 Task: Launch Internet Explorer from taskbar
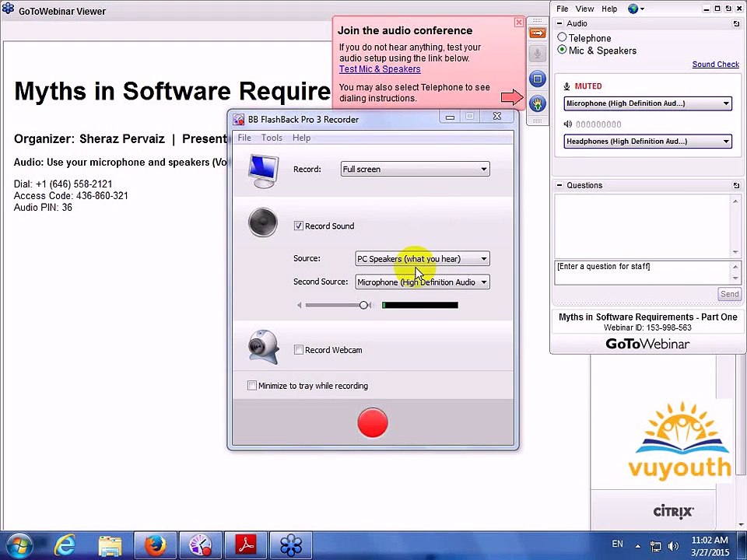click(65, 546)
